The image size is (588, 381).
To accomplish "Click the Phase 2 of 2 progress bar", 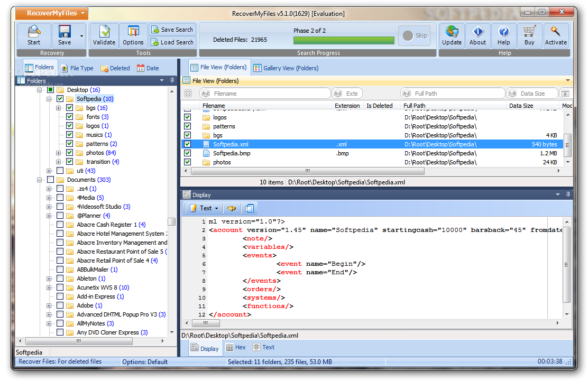I will pos(344,41).
